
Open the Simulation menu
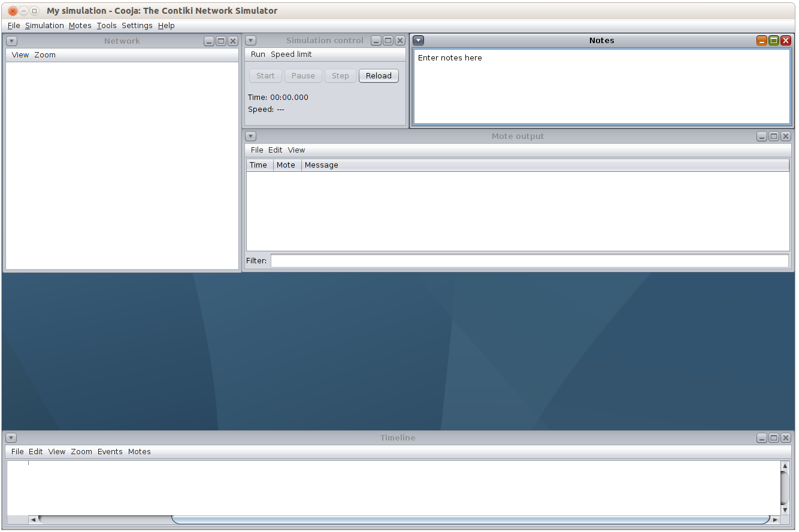[44, 26]
